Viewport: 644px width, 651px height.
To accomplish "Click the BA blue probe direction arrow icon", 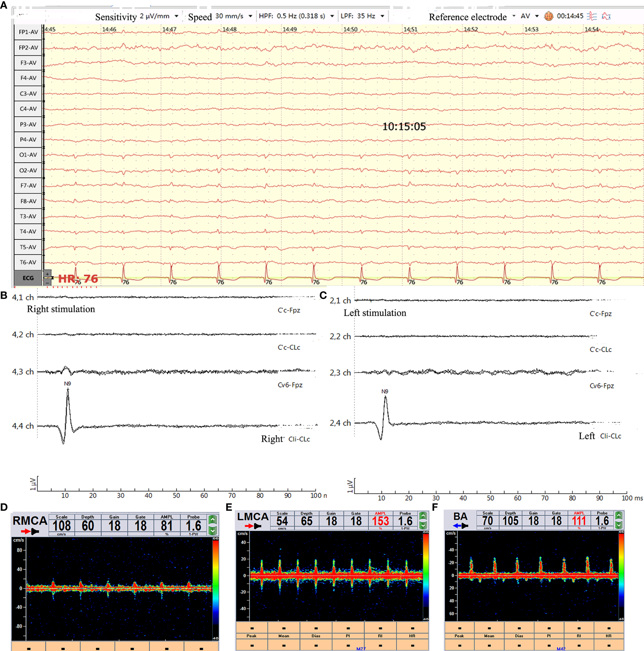I will click(460, 526).
